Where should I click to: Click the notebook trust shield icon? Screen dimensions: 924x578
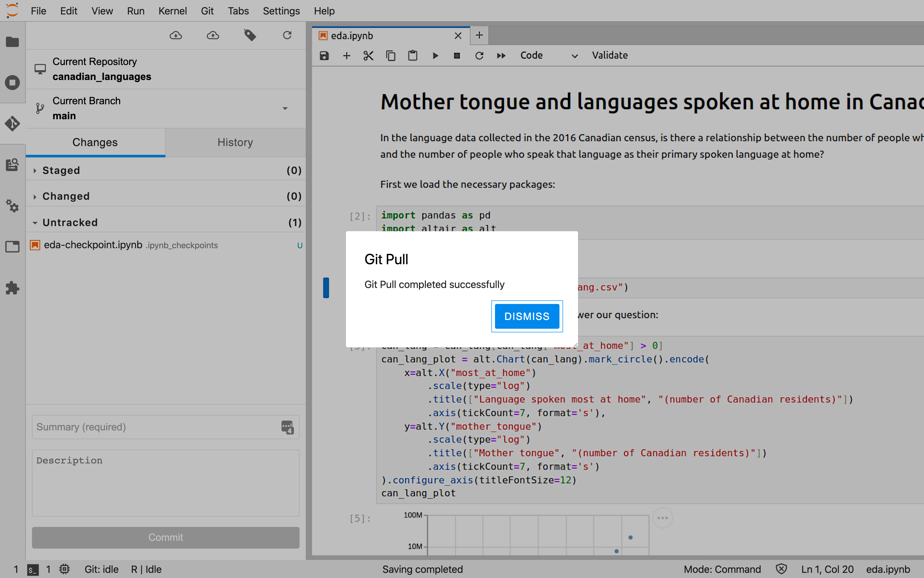(x=781, y=569)
